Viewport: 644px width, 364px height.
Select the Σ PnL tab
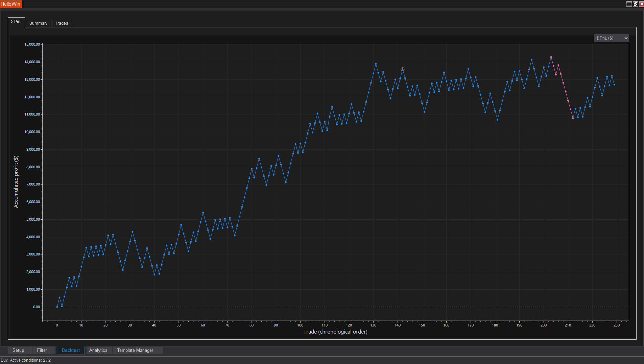coord(16,22)
